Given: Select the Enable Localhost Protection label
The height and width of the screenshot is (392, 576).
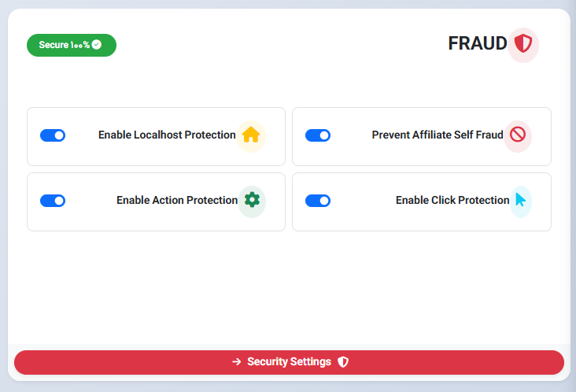Looking at the screenshot, I should [x=167, y=135].
